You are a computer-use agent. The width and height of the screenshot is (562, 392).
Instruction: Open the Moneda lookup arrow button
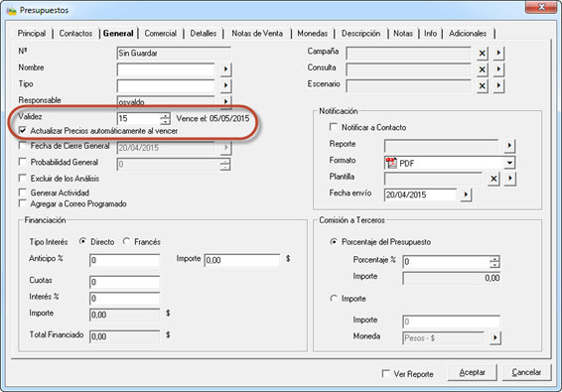[x=494, y=337]
